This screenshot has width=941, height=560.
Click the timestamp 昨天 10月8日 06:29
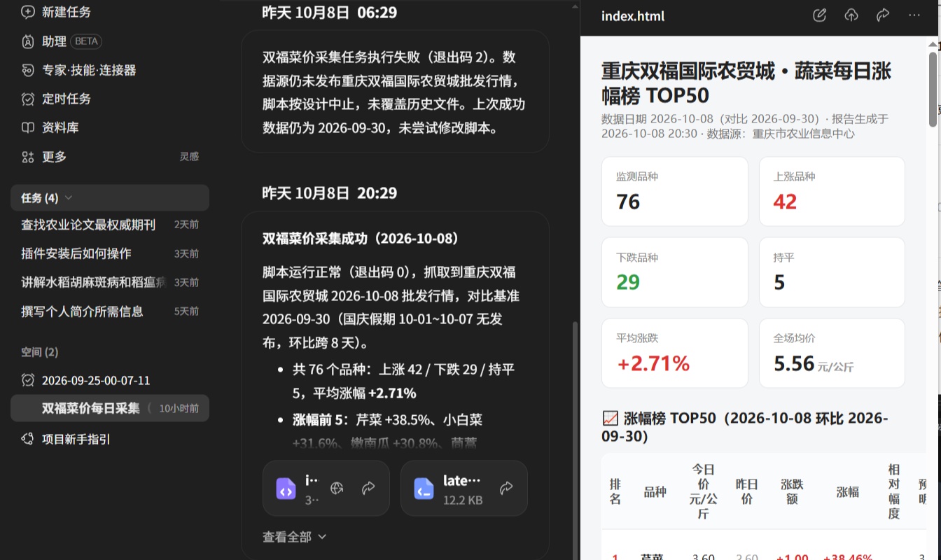tap(330, 12)
